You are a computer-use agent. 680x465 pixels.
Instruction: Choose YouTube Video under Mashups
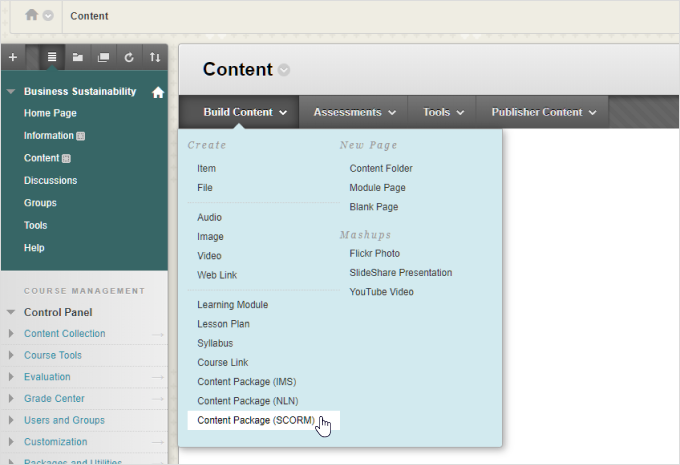[x=381, y=292]
